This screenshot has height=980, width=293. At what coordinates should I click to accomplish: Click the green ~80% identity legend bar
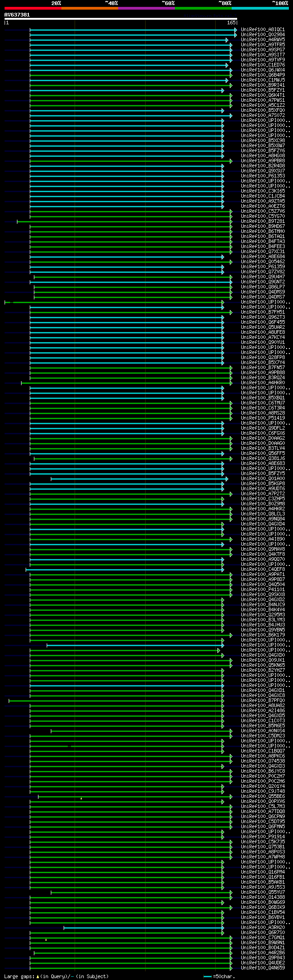203,8
